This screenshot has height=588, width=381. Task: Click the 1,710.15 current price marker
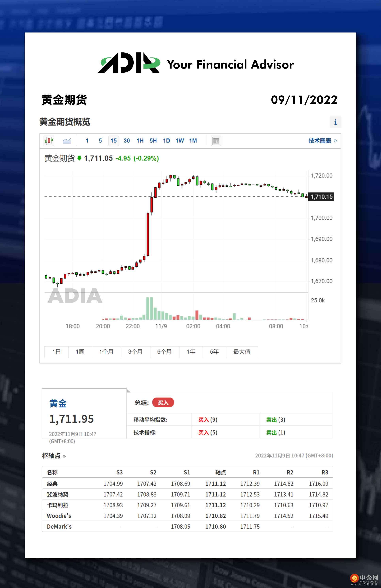pos(321,197)
